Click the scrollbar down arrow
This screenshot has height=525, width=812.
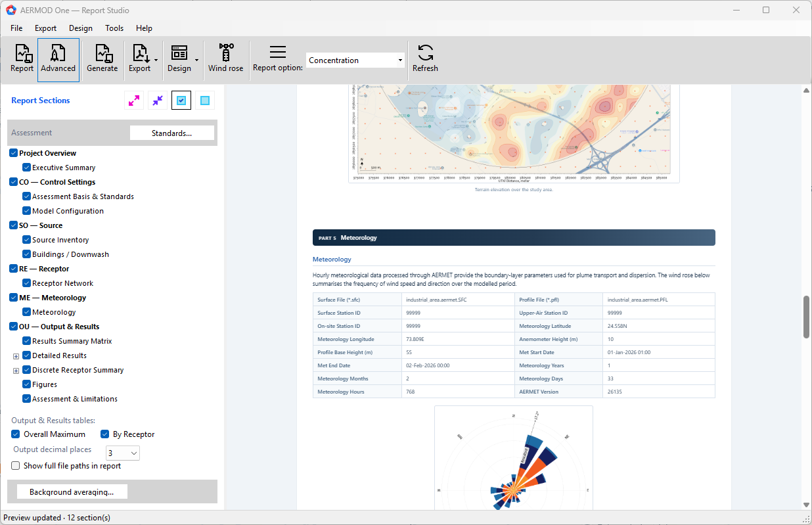click(x=806, y=505)
